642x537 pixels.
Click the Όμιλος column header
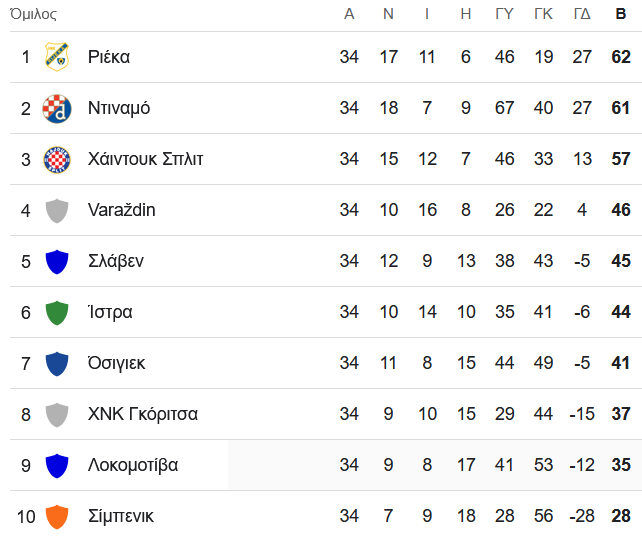(33, 14)
